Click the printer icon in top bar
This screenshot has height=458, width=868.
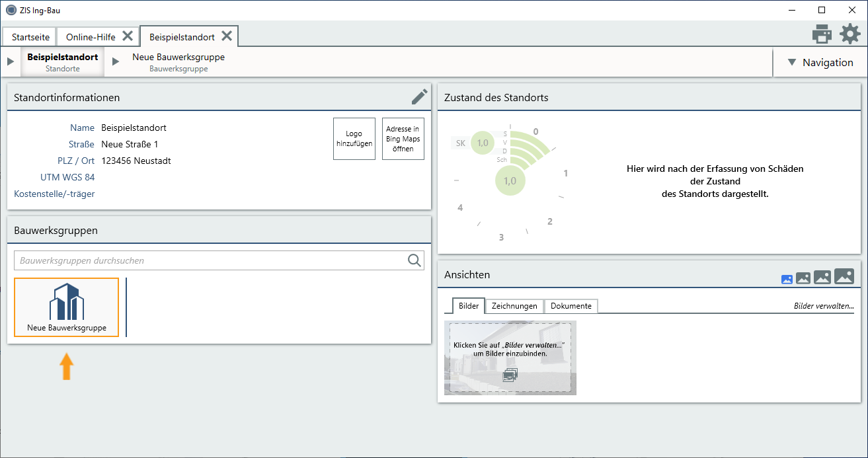point(822,34)
